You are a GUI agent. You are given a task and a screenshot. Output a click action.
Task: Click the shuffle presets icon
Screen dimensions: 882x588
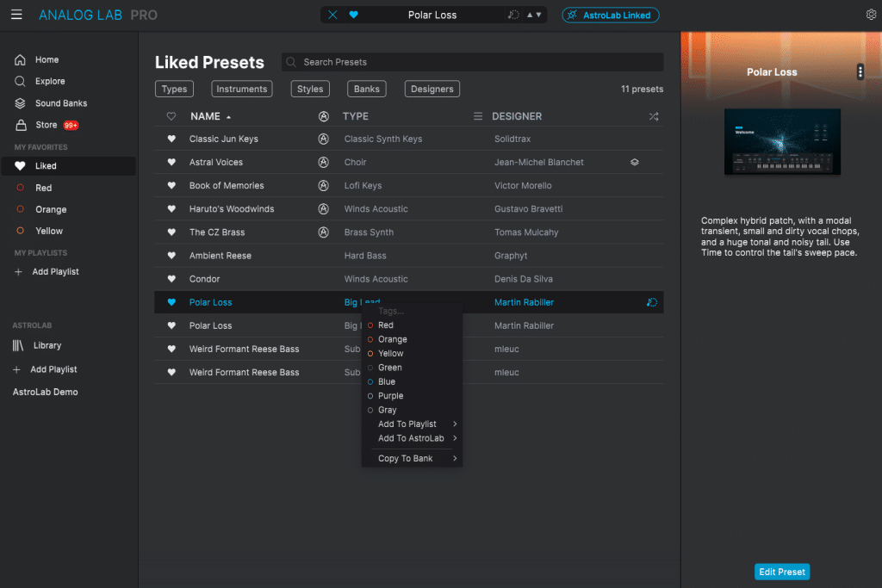[653, 116]
